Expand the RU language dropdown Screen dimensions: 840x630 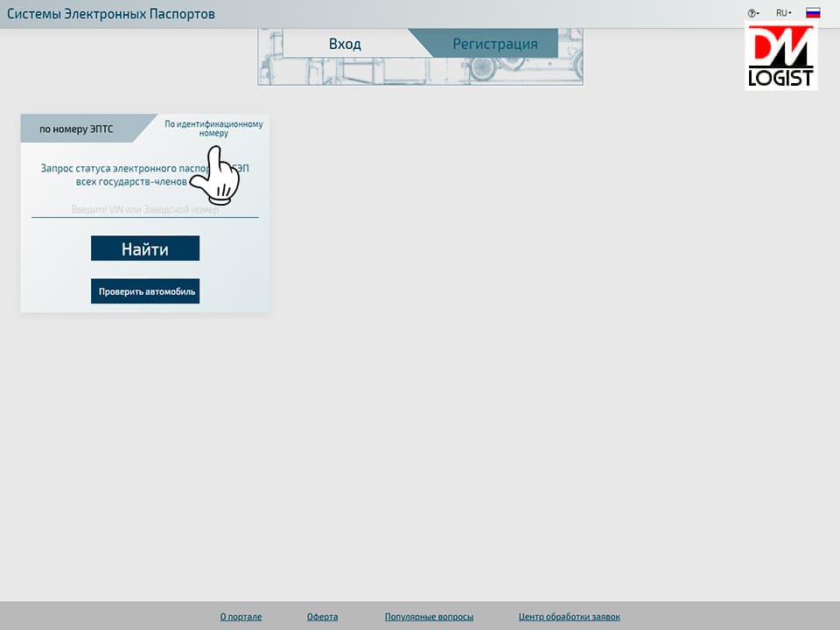click(784, 13)
